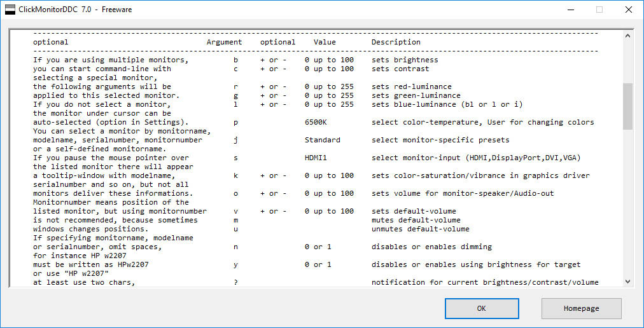Click the text 'sets green-luminance'

click(x=416, y=95)
